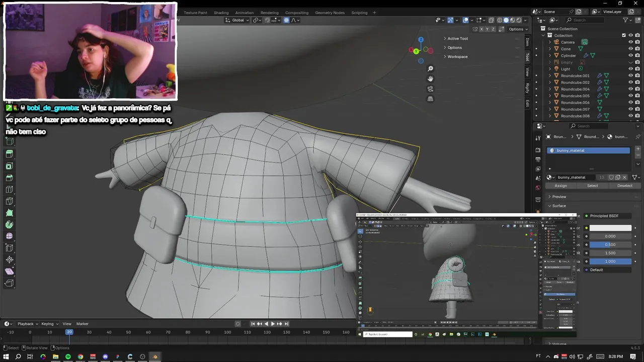Select the Rip Region tool
Viewport: 644px width, 362px height.
click(9, 283)
